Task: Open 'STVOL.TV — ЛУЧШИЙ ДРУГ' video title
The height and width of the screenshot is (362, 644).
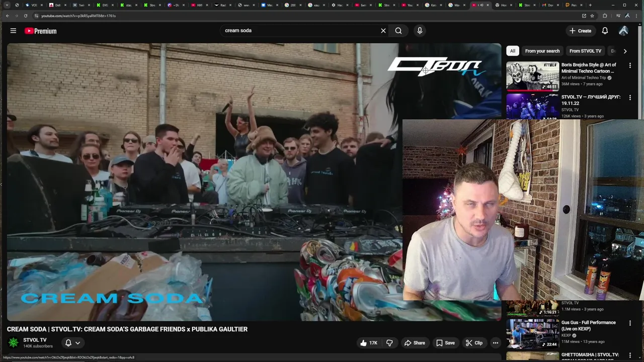Action: click(x=591, y=100)
